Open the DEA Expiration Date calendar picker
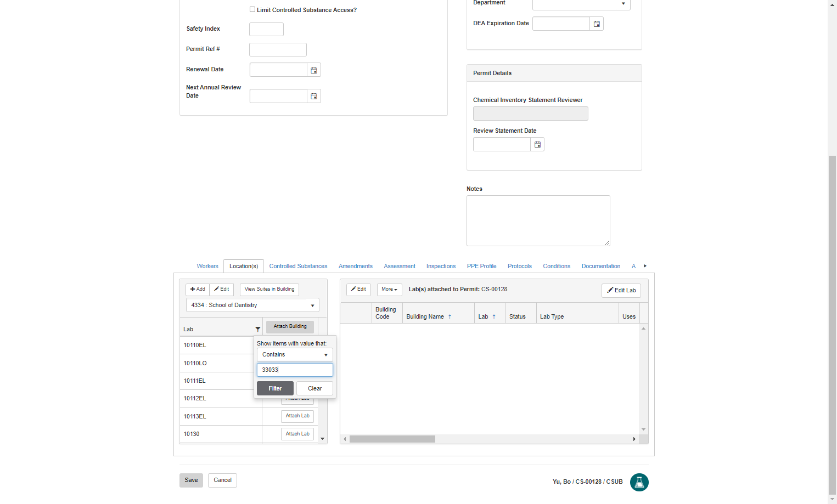The height and width of the screenshot is (504, 837). 597,24
